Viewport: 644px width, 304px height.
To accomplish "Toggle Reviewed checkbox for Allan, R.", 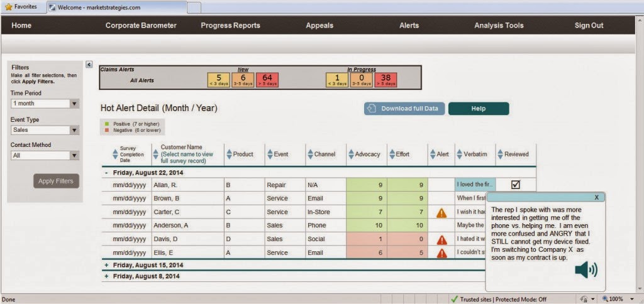I will (x=516, y=185).
